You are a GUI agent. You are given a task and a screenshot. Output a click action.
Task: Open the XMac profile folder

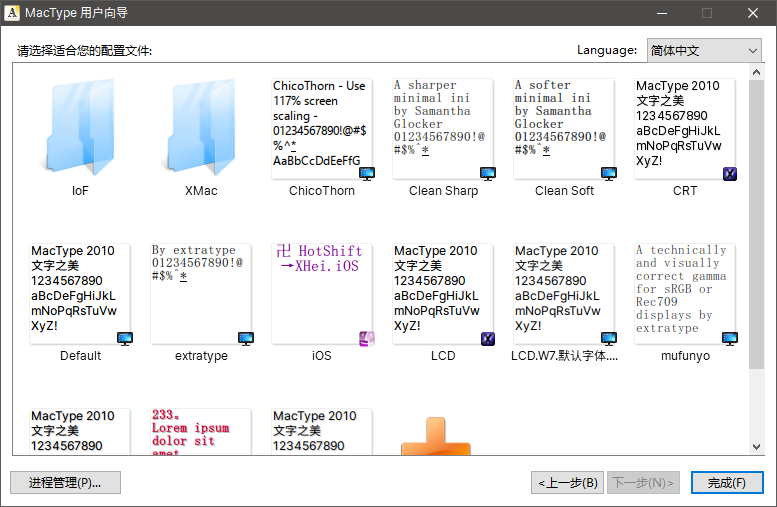201,128
